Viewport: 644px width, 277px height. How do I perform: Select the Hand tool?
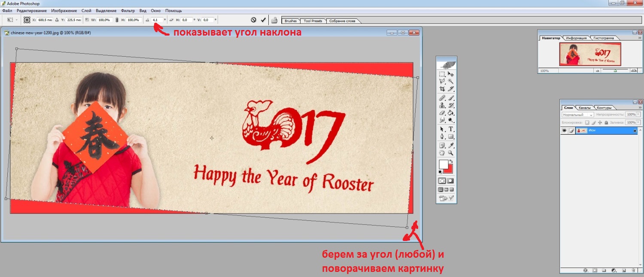click(442, 153)
